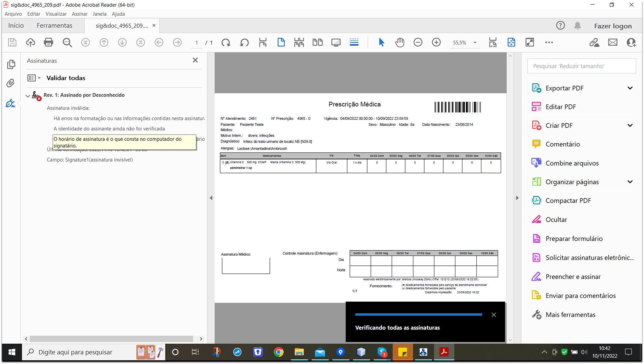Viewport: 644px width, 364px height.
Task: Toggle the selection arrow tool
Action: point(381,42)
